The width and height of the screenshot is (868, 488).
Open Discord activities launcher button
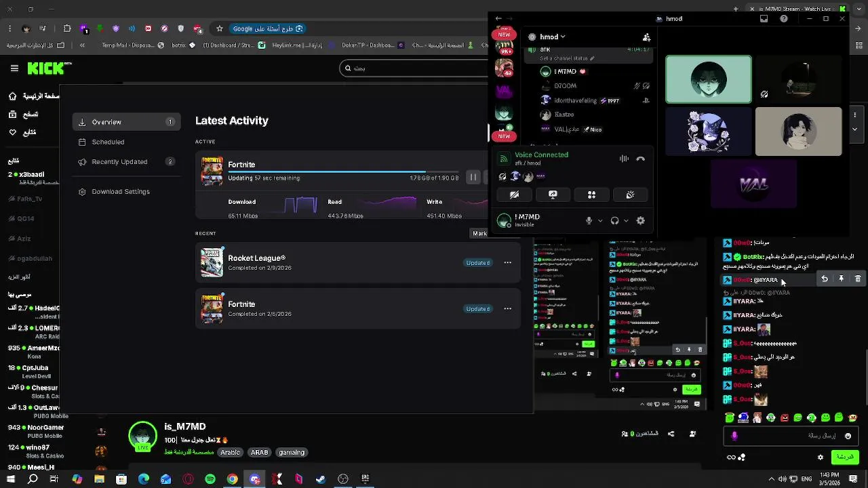tap(591, 195)
